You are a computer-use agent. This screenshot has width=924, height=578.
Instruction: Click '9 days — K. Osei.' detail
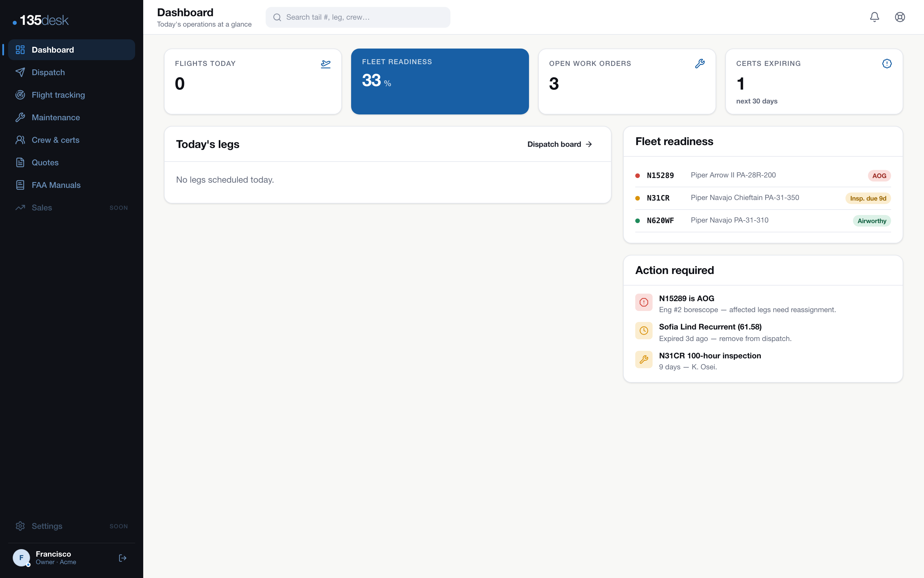(688, 367)
